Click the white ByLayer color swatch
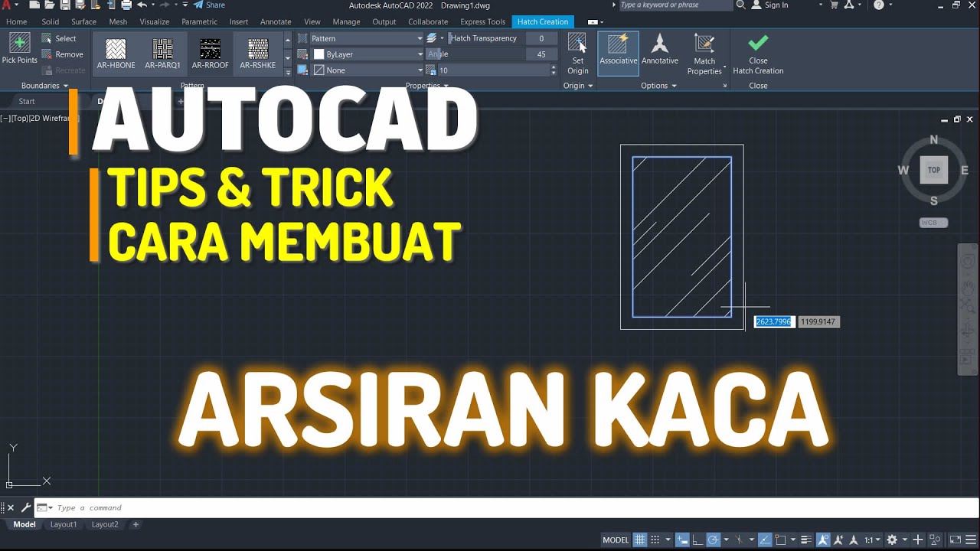The height and width of the screenshot is (551, 980). click(319, 54)
